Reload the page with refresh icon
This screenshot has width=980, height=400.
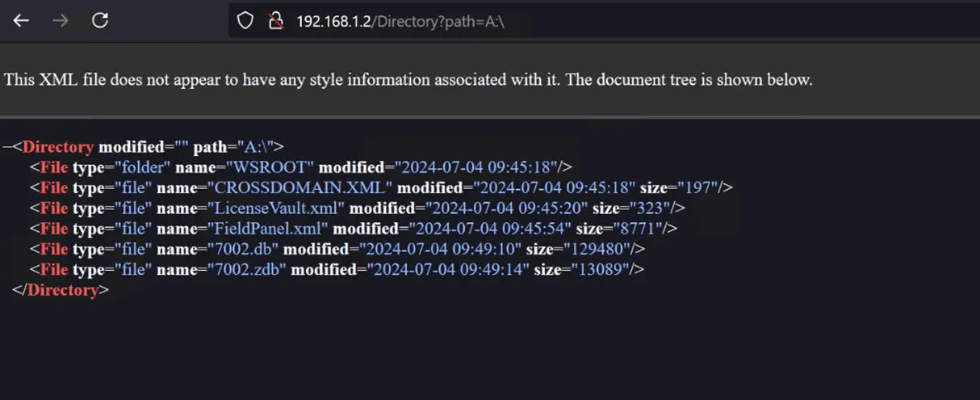tap(100, 21)
